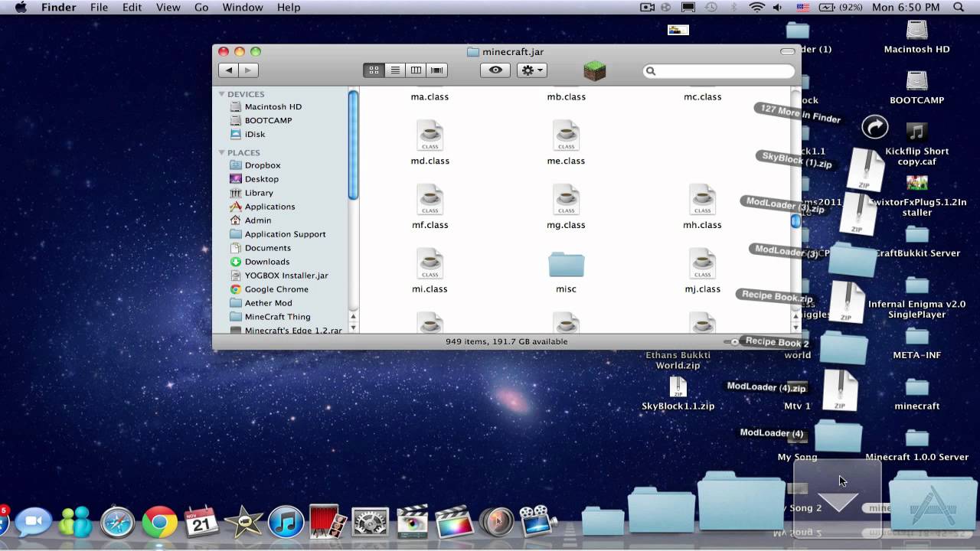Switch Finder to column view
This screenshot has height=551, width=980.
pos(416,70)
